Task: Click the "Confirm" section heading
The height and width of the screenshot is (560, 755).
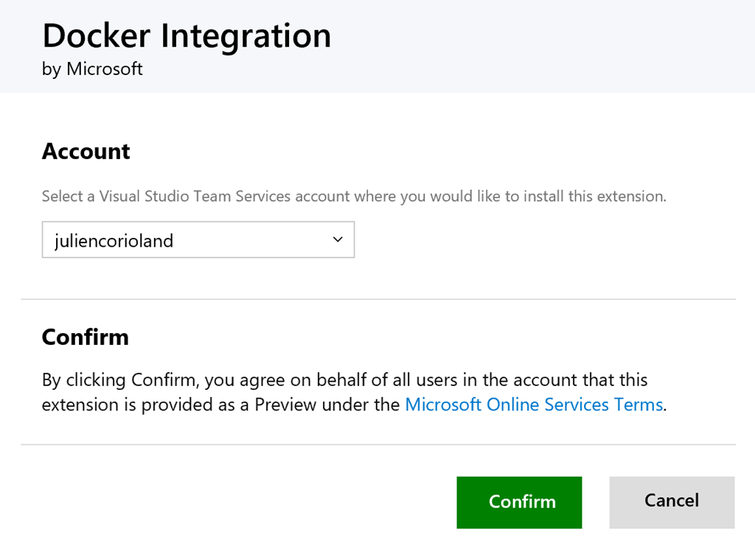Action: [86, 337]
